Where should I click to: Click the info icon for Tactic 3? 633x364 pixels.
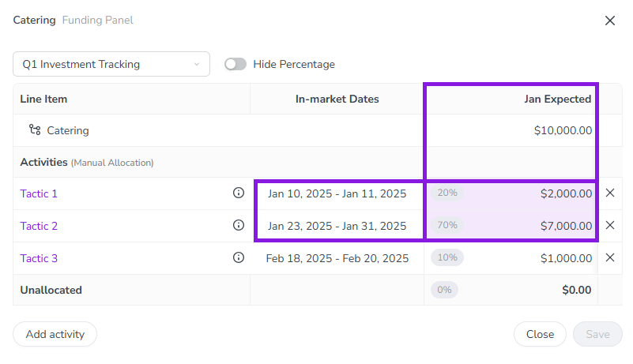click(239, 257)
